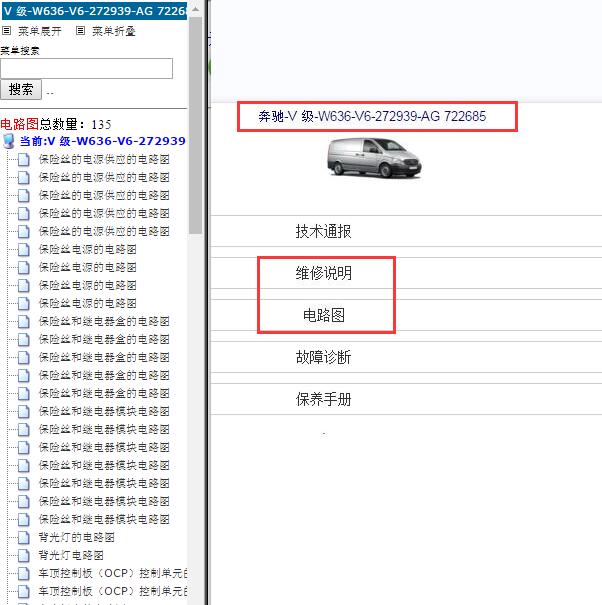Screen dimensions: 602x605
Task: Open the 保养手册 section
Action: tap(323, 399)
